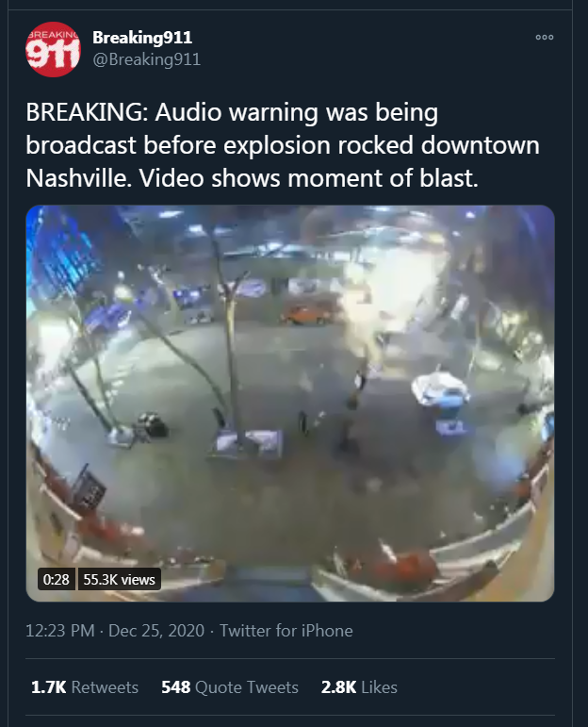This screenshot has width=588, height=727.
Task: View the 1.7K Retweets list
Action: [85, 686]
